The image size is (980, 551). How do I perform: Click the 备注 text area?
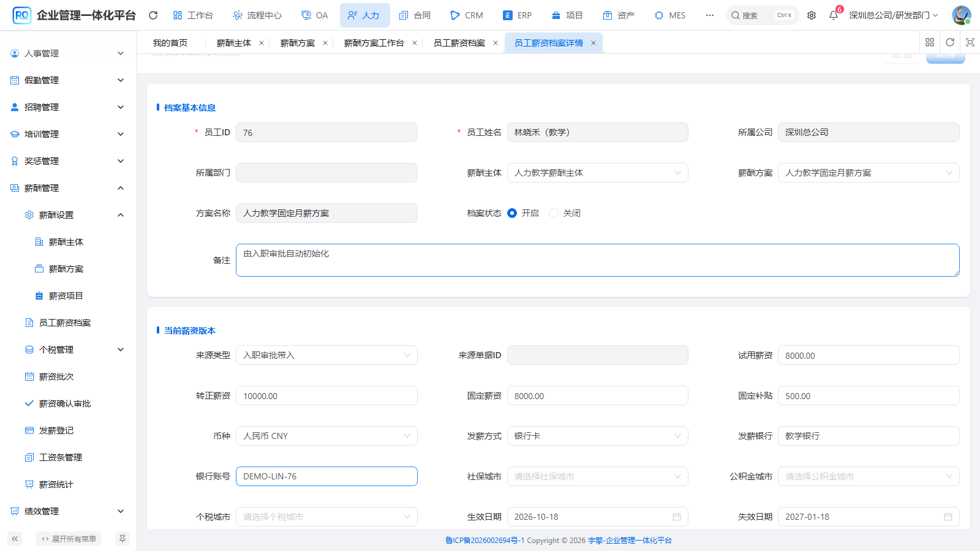[x=598, y=260]
